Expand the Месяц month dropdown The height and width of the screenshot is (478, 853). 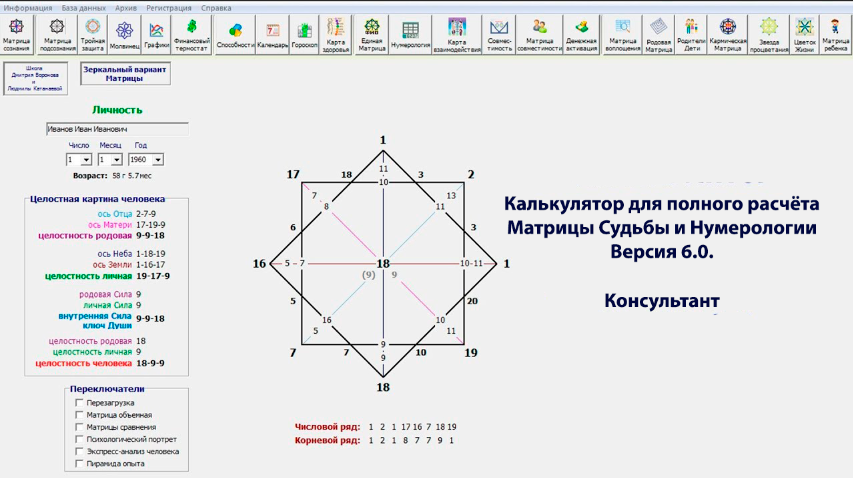point(116,160)
